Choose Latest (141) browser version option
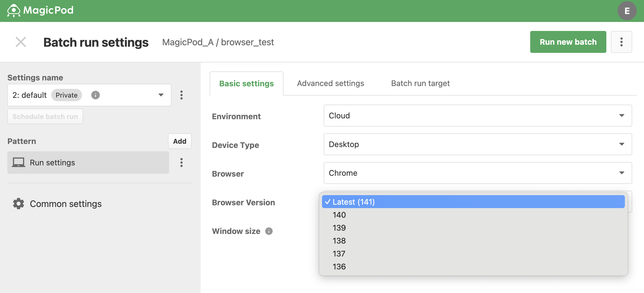The height and width of the screenshot is (293, 644). tap(473, 202)
